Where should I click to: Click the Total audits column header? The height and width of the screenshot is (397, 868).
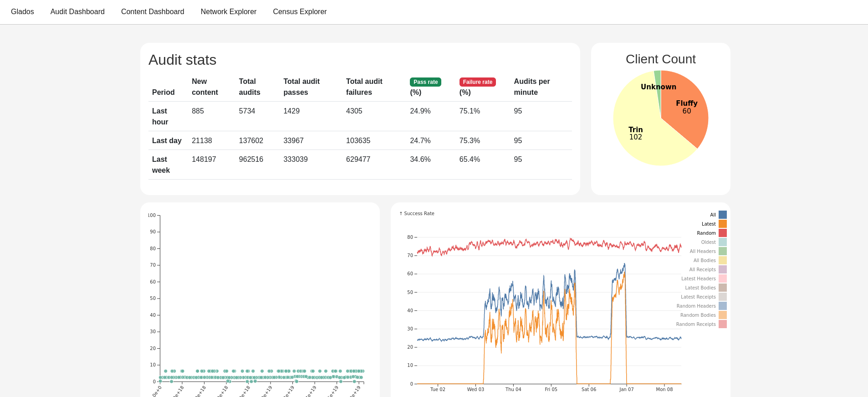250,87
